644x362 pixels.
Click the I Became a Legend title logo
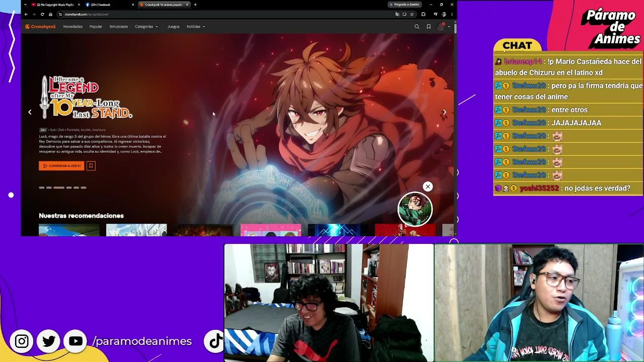click(87, 98)
